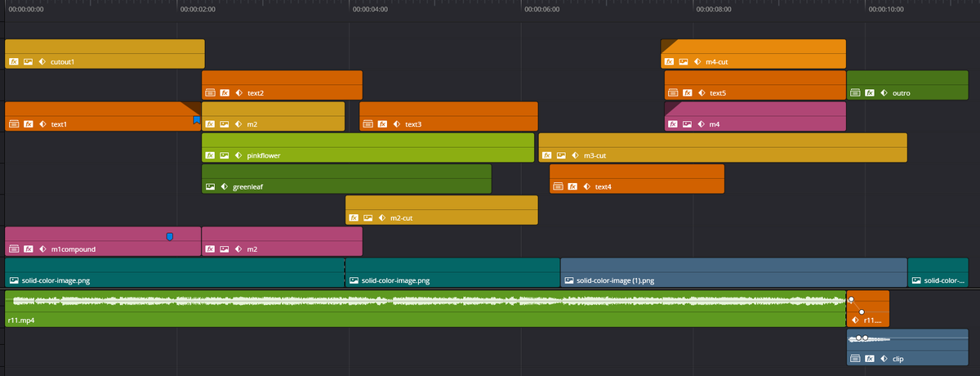Click the image icon on m2-cut clip
The image size is (980, 376).
tap(368, 218)
